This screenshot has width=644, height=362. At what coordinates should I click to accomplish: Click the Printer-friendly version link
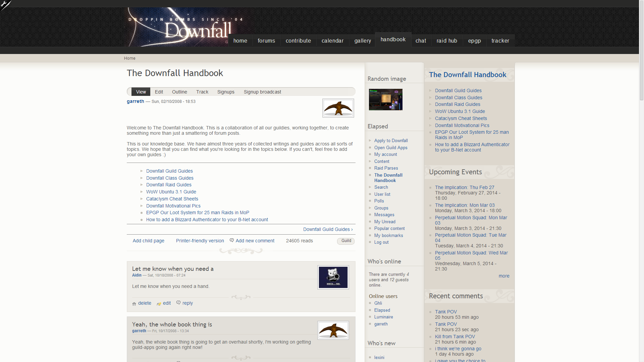click(200, 240)
